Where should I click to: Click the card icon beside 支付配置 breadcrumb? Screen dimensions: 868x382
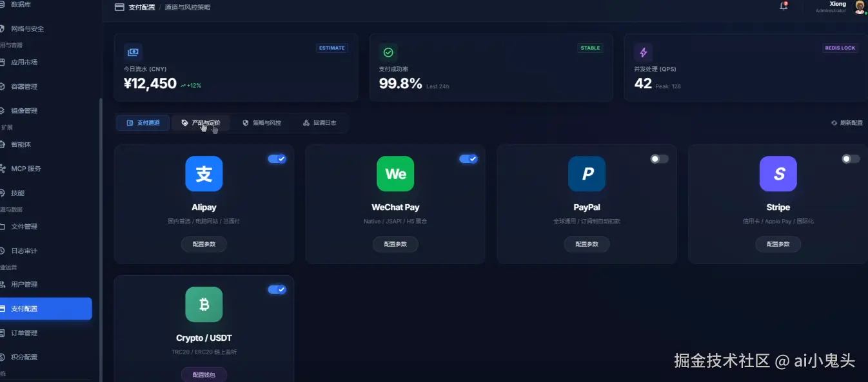click(119, 7)
